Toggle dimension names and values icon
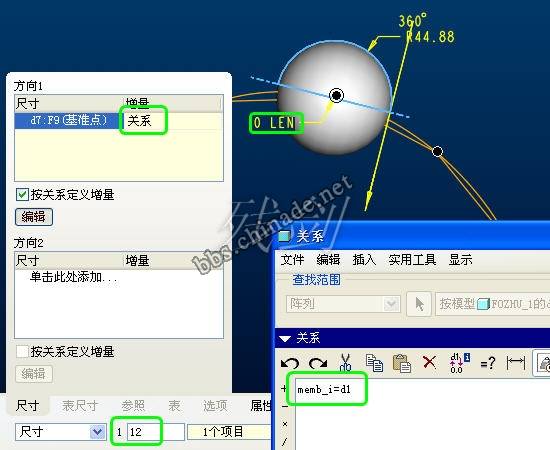This screenshot has width=550, height=450. tap(460, 363)
